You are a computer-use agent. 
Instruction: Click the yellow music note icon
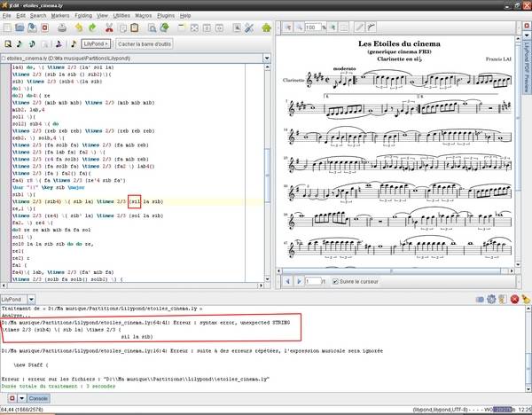pos(74,43)
